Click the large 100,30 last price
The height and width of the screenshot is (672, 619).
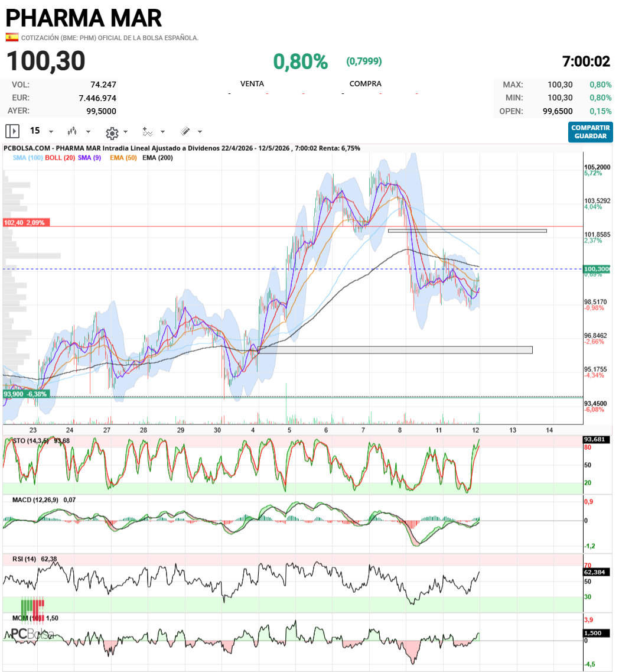click(x=46, y=60)
